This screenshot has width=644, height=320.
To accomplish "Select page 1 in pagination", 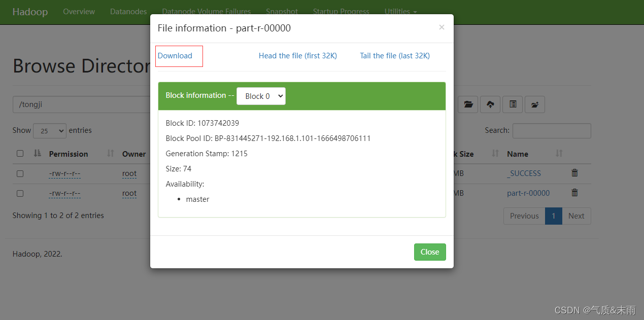I will [x=554, y=216].
